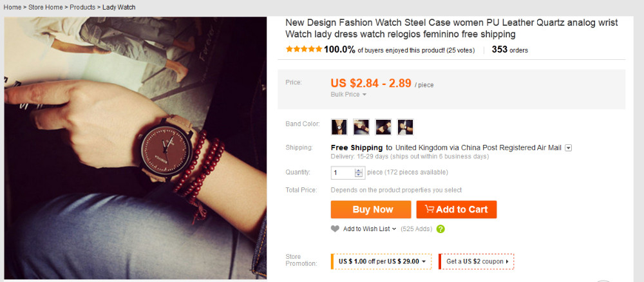The height and width of the screenshot is (282, 644).
Task: Select the second Band Color swatch
Action: pyautogui.click(x=361, y=127)
